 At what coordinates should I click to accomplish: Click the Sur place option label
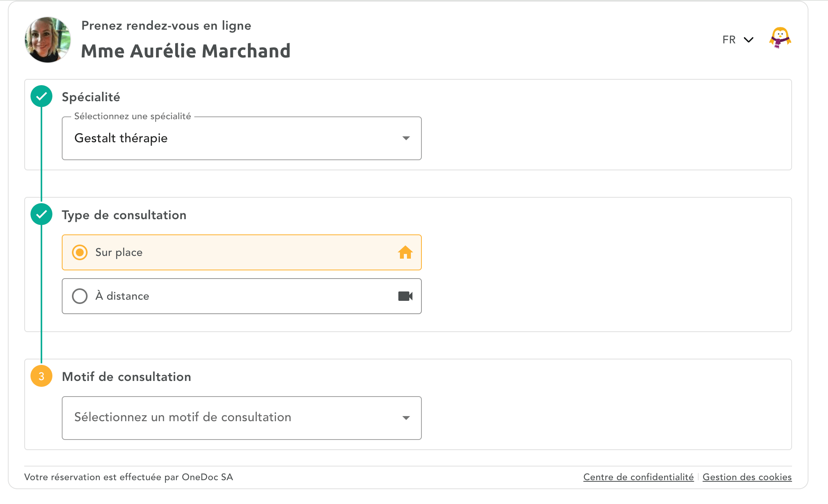[x=119, y=252]
